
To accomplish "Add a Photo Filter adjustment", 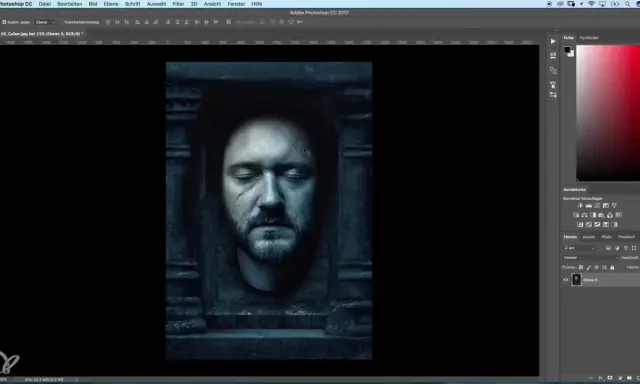I will (601, 215).
